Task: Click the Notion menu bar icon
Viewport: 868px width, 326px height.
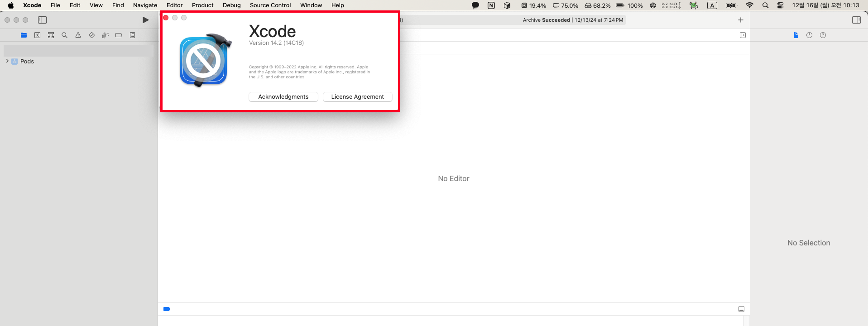Action: pos(491,5)
